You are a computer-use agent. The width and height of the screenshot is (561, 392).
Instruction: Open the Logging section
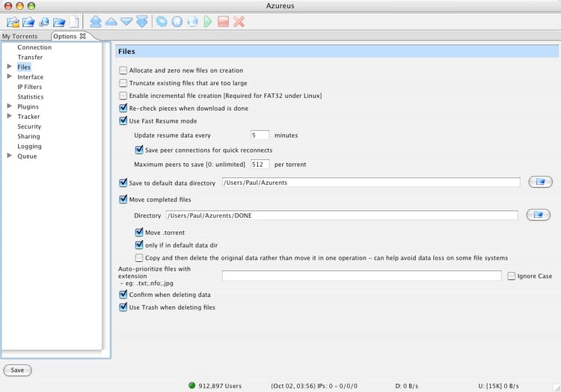(29, 147)
